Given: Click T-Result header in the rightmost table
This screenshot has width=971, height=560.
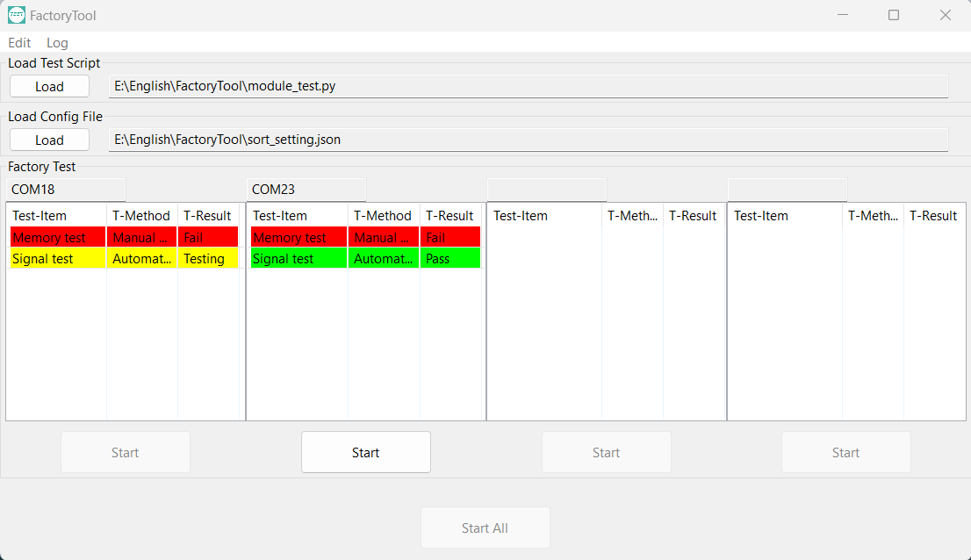Looking at the screenshot, I should pos(932,216).
